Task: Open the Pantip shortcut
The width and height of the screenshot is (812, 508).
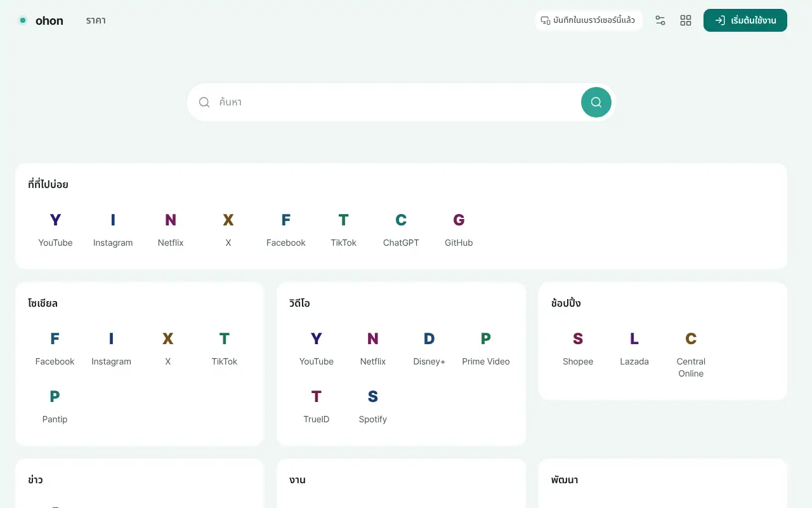Action: (55, 406)
